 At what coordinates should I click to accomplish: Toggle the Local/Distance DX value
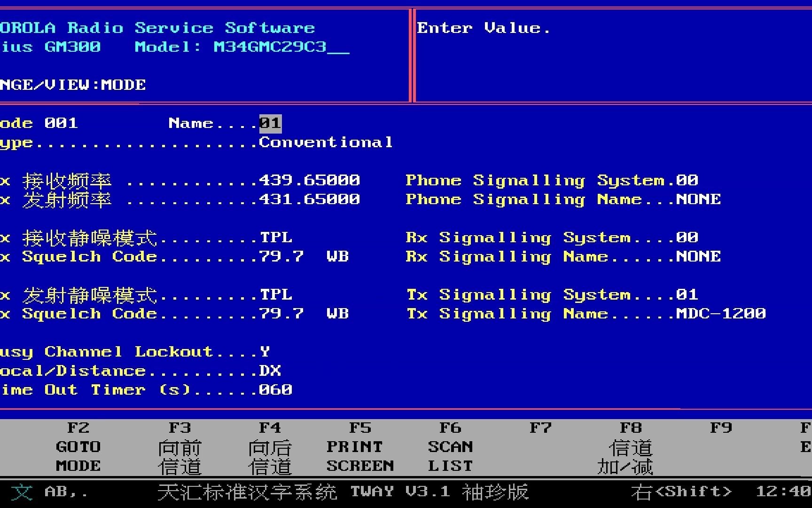[270, 371]
